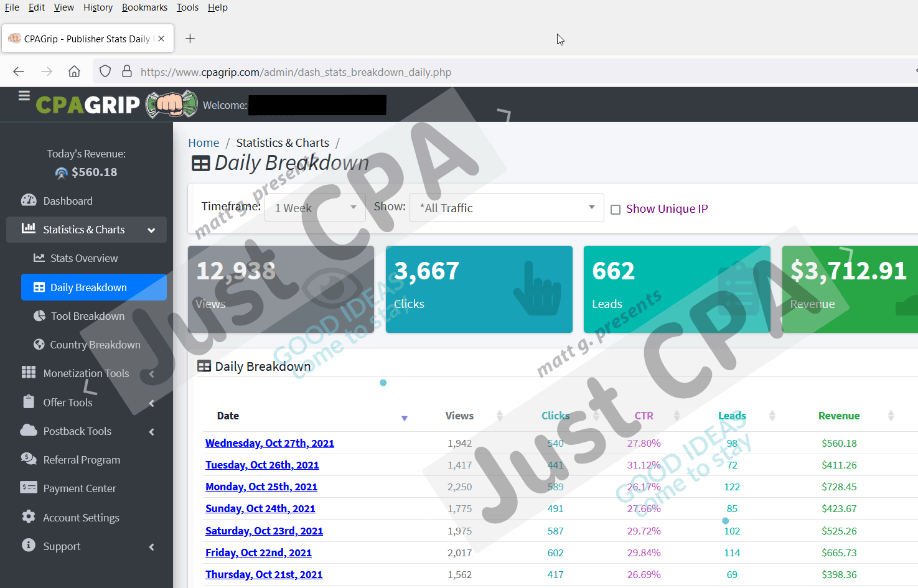Click the $728.45 revenue cell
The height and width of the screenshot is (588, 918).
pos(839,487)
